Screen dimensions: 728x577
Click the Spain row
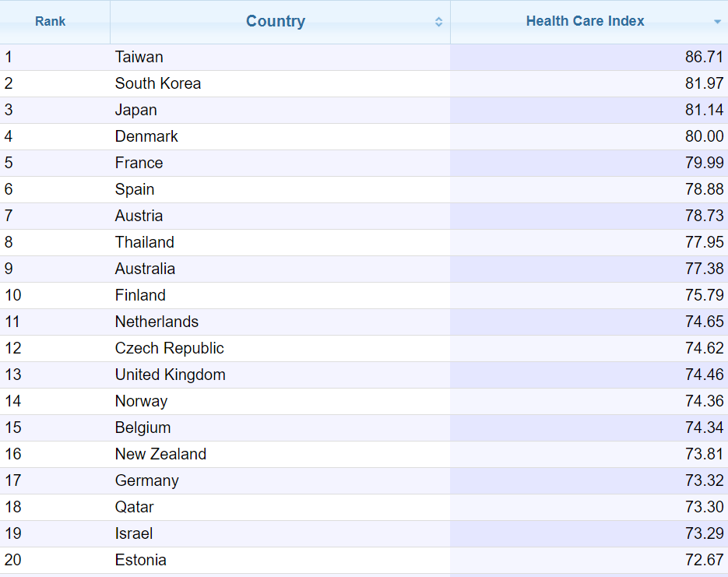point(135,189)
